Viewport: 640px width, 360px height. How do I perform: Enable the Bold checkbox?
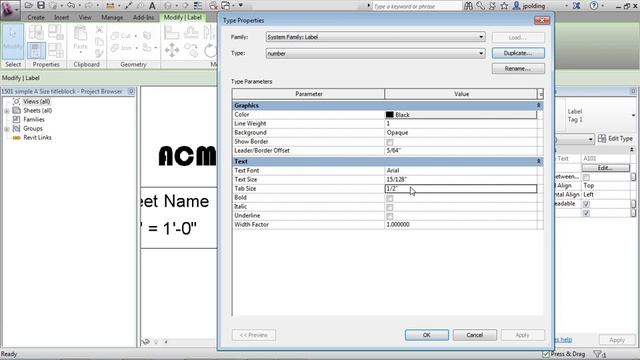(x=390, y=198)
